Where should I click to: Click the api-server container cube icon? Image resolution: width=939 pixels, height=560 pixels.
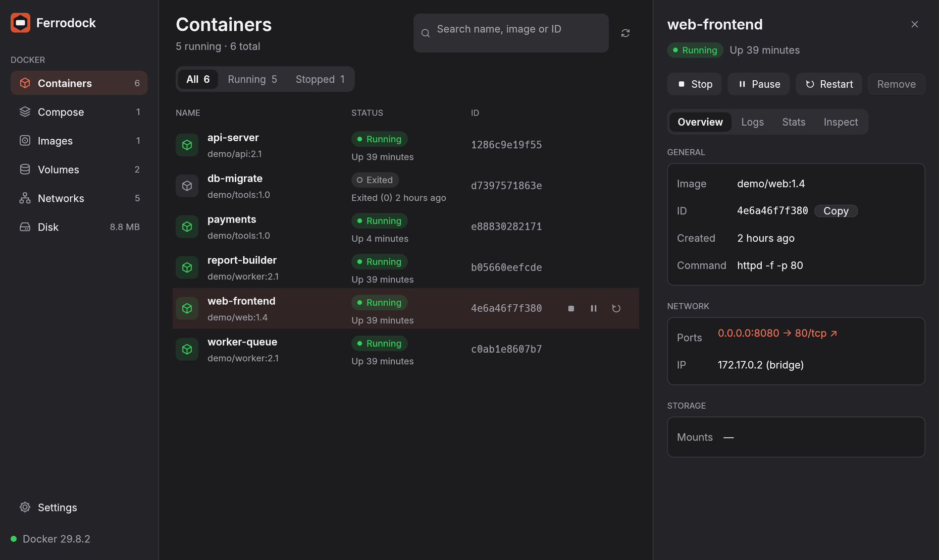187,145
